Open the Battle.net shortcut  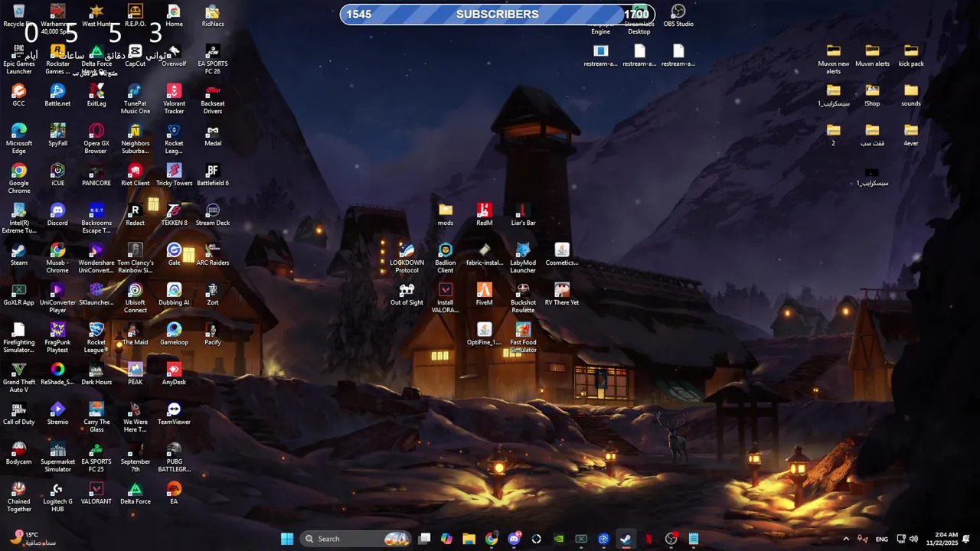pos(57,95)
